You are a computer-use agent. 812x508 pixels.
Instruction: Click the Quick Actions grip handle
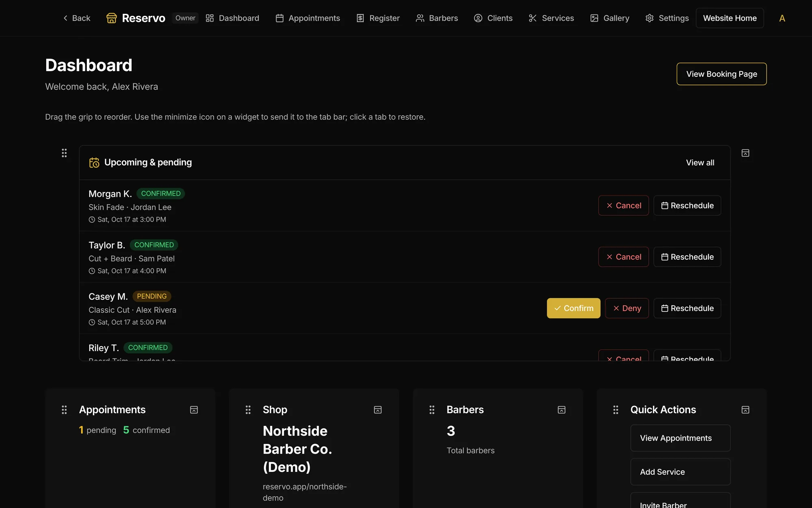(615, 410)
